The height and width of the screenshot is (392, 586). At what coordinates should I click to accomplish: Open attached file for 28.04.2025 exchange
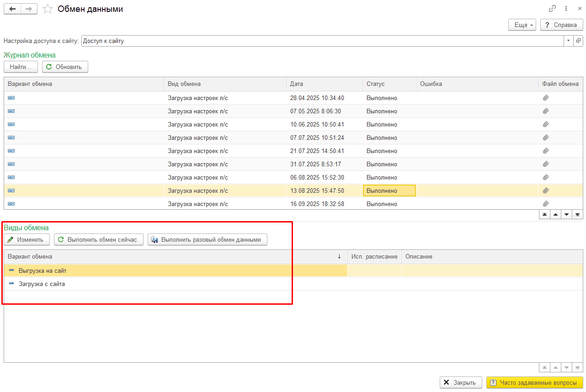[545, 98]
